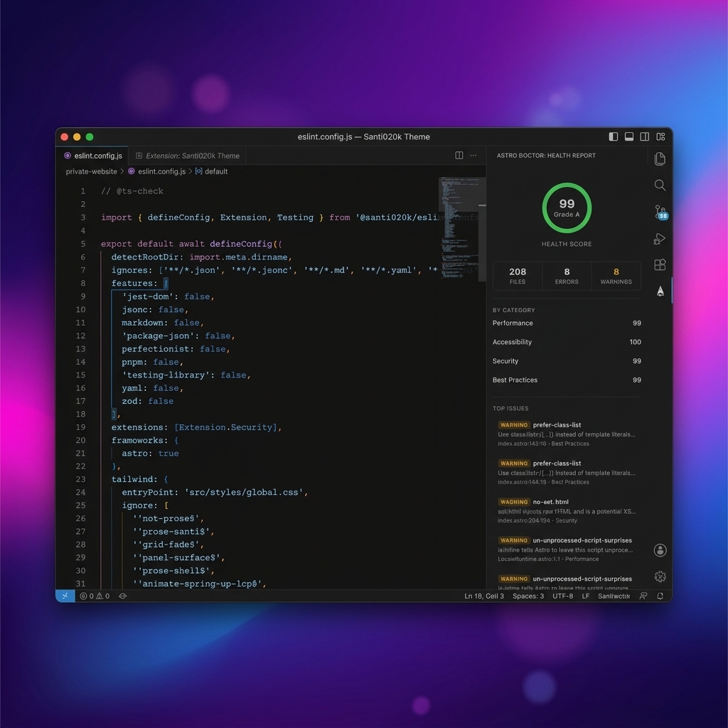728x728 pixels.
Task: Select the Accessibility category row
Action: tap(567, 342)
